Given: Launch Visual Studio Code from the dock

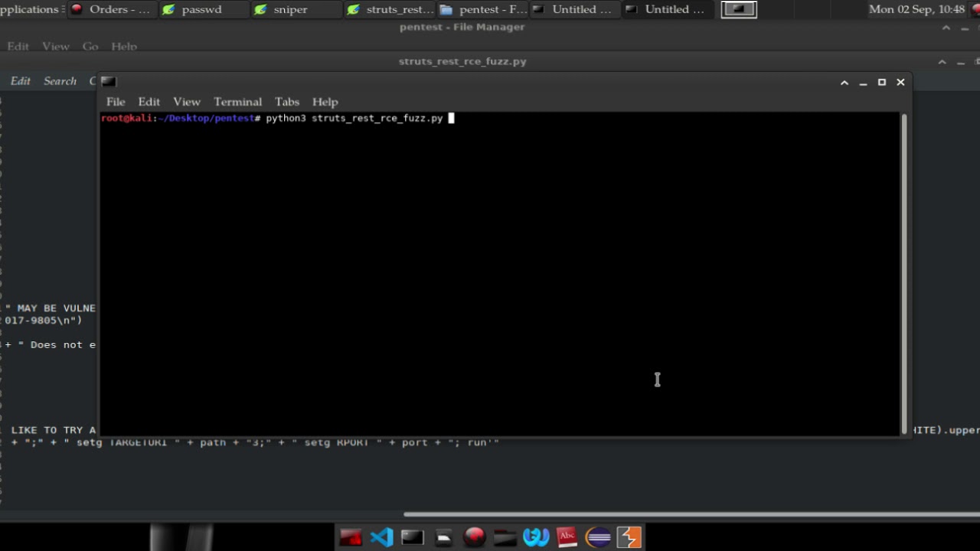Looking at the screenshot, I should pos(382,537).
